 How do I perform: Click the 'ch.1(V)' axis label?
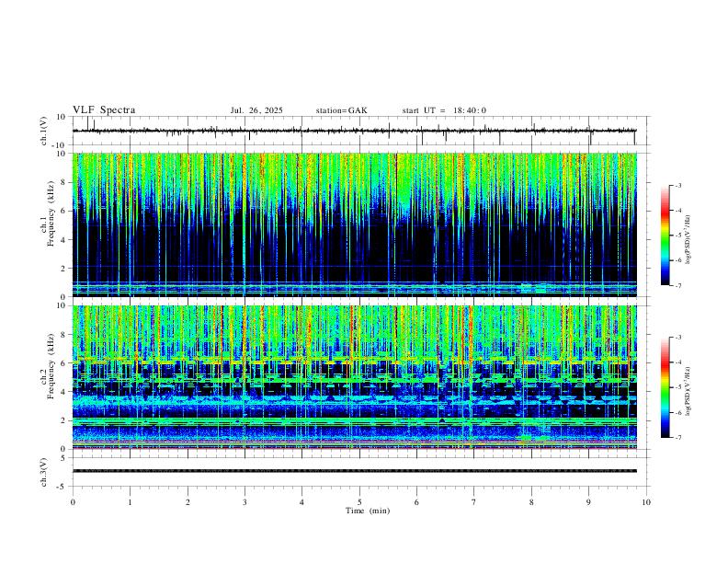pyautogui.click(x=43, y=131)
